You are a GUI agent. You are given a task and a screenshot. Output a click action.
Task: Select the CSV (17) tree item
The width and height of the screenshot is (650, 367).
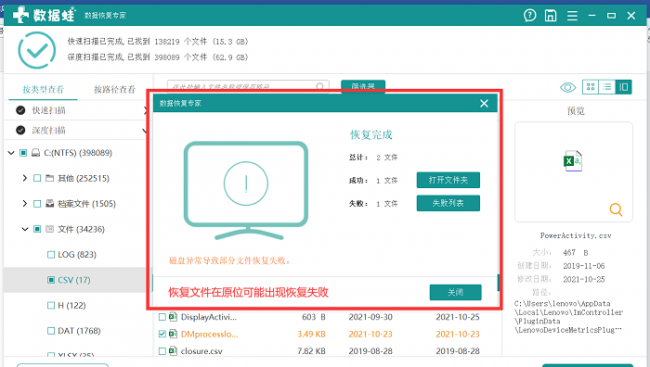tap(74, 280)
